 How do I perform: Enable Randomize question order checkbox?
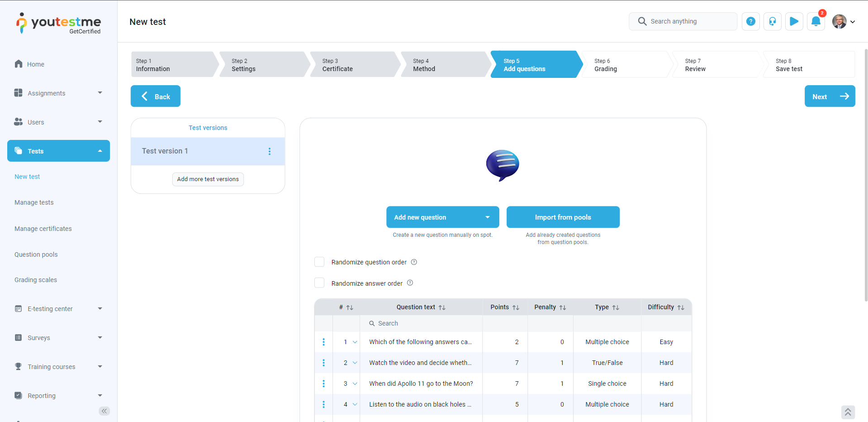tap(319, 262)
